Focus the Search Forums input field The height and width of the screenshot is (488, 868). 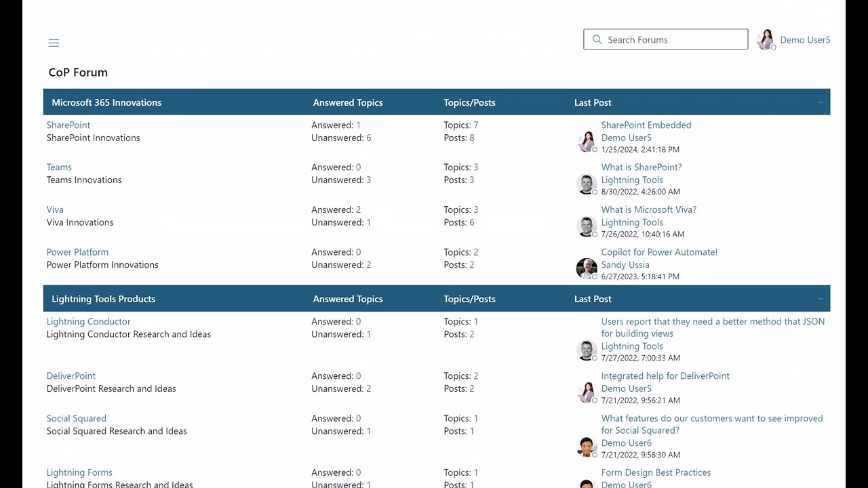click(x=665, y=39)
